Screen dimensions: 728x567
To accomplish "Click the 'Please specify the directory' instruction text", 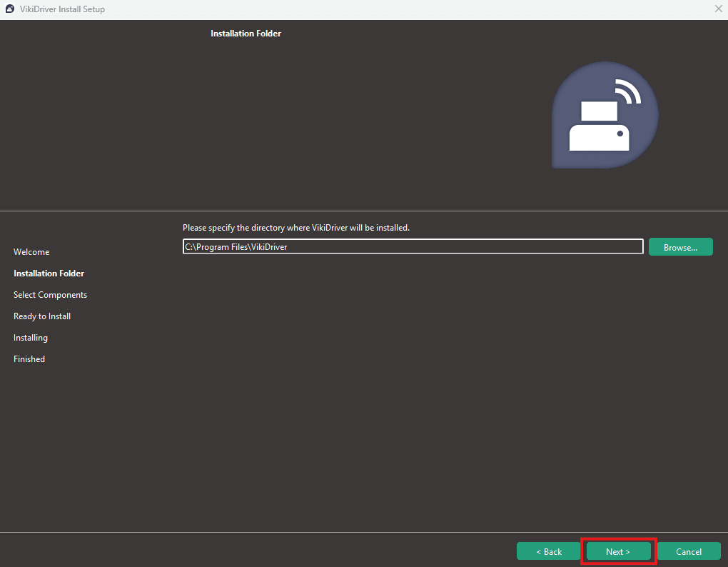I will tap(295, 228).
